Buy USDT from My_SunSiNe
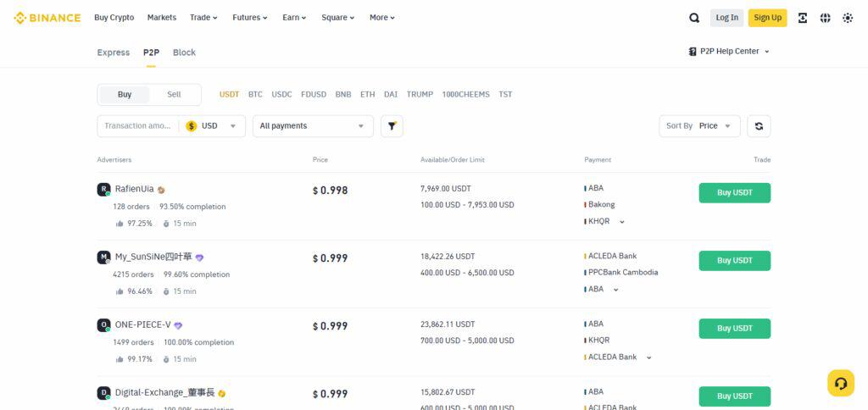This screenshot has height=410, width=868. pyautogui.click(x=735, y=261)
